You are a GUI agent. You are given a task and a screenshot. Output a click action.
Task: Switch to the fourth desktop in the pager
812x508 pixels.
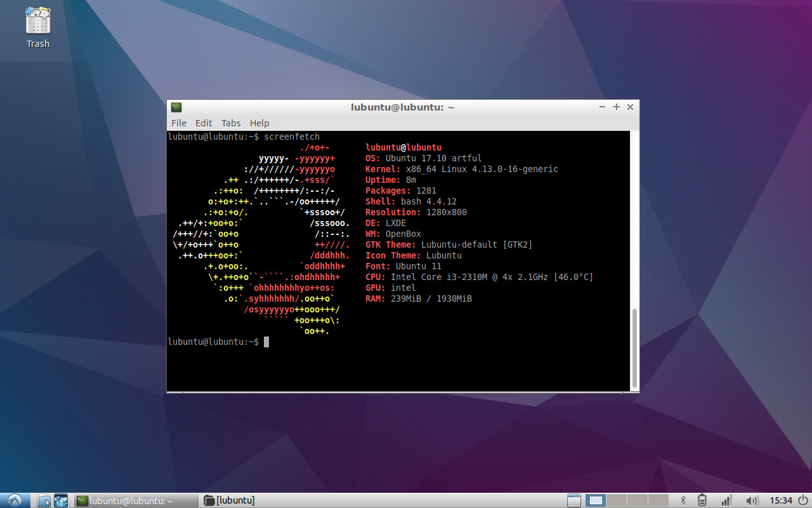coord(657,500)
